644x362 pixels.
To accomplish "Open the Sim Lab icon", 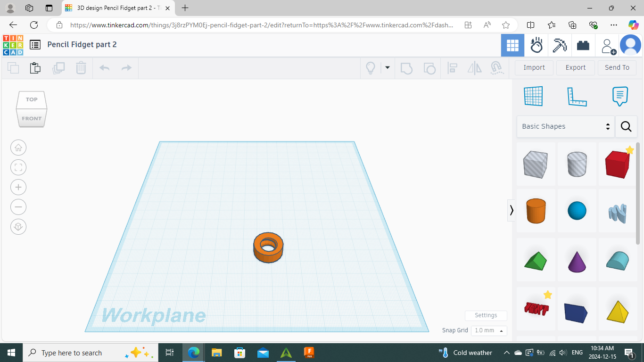I will [x=537, y=45].
